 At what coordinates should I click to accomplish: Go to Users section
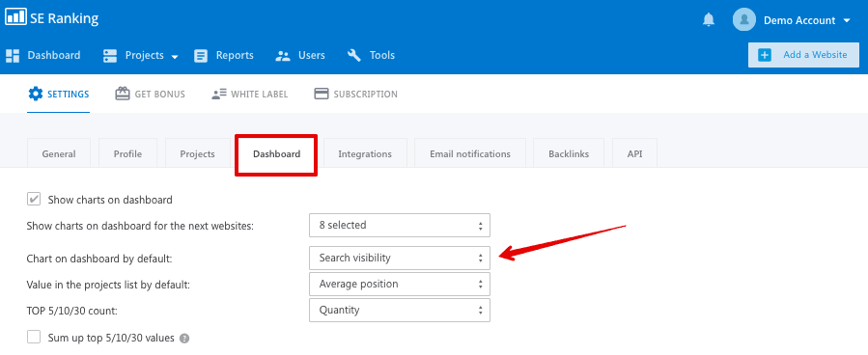point(300,55)
